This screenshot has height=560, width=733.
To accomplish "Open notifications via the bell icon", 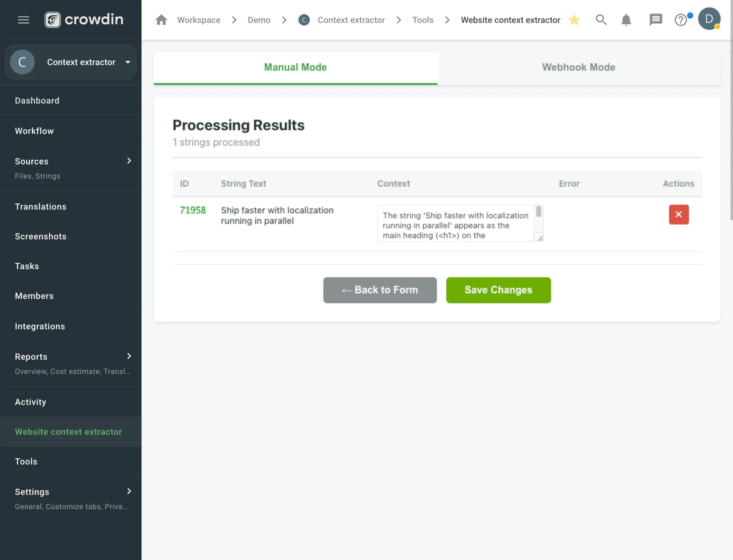I will 626,19.
